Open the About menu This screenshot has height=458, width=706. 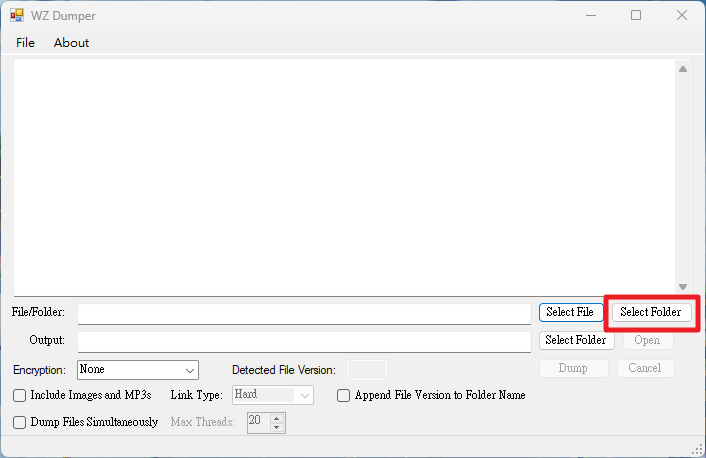[x=71, y=43]
